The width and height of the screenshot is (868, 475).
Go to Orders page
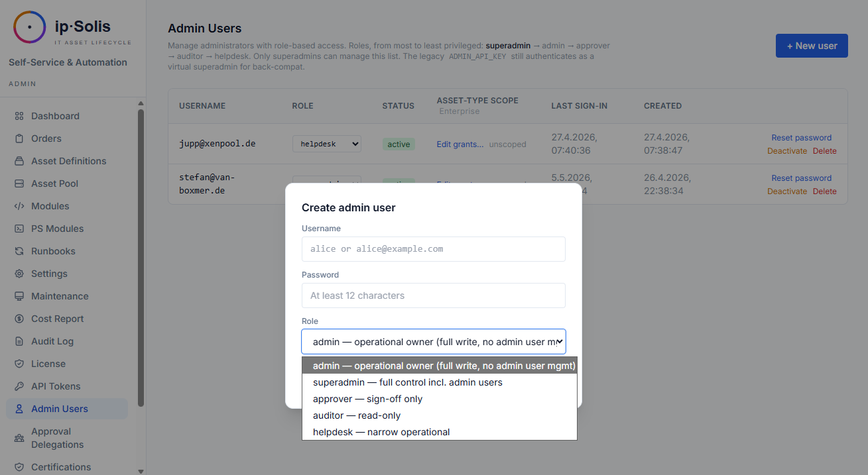[x=67, y=138]
